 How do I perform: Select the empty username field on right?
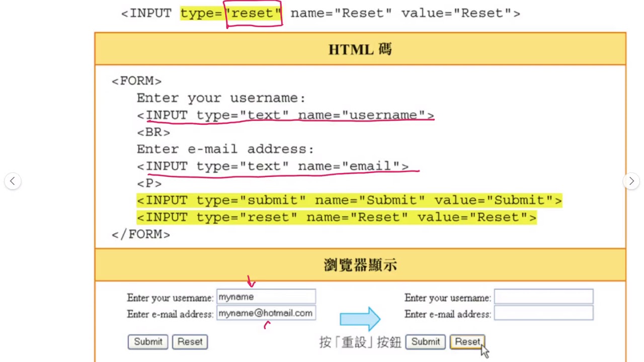pyautogui.click(x=543, y=297)
